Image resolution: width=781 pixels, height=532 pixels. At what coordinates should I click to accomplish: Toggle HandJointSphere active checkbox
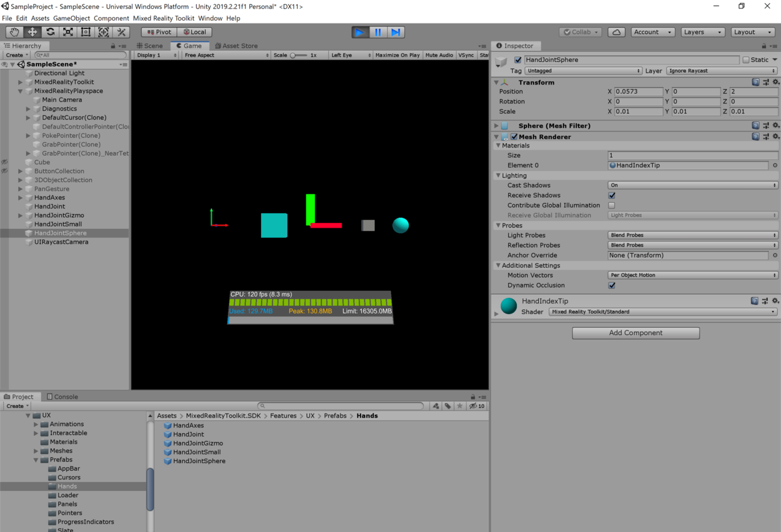pos(518,60)
